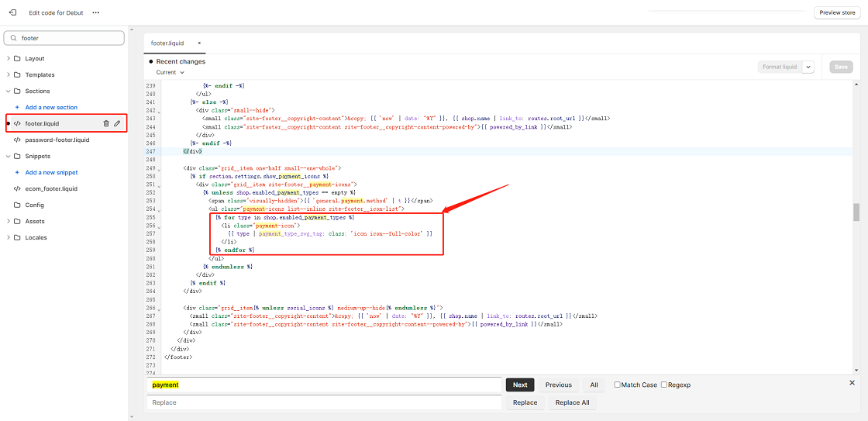Delete footer.liquid using the trash icon
The width and height of the screenshot is (868, 421).
coord(106,123)
